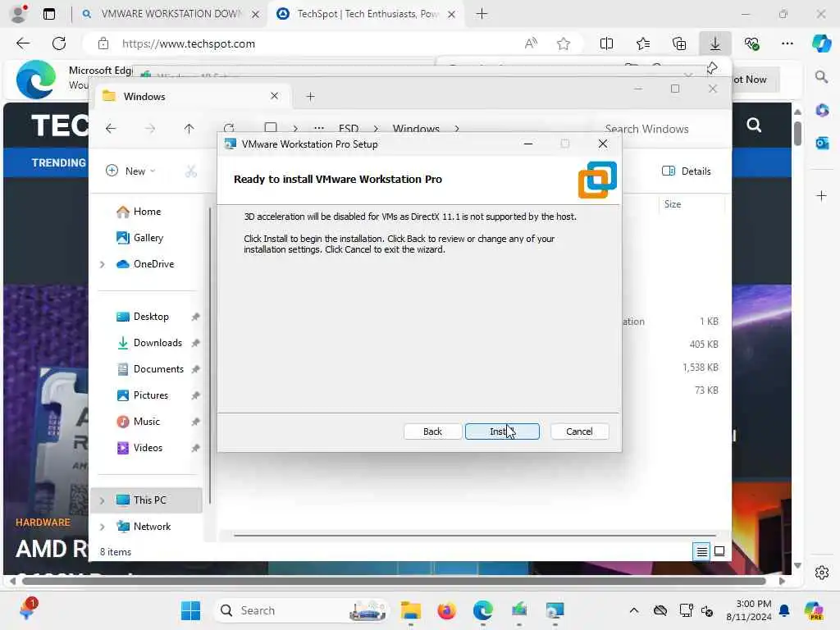This screenshot has height=630, width=840.
Task: Click the TechSpot site search magnifier
Action: click(754, 126)
